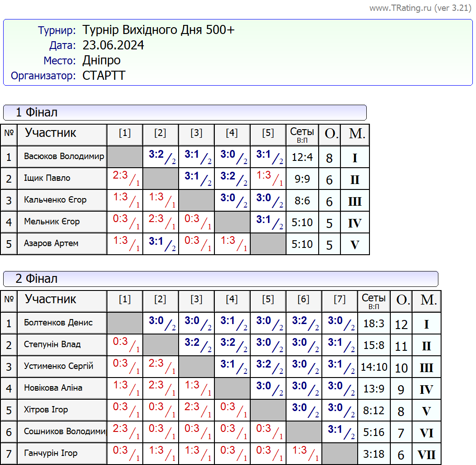
Task: Select the 1 Фінал group header
Action: [36, 112]
